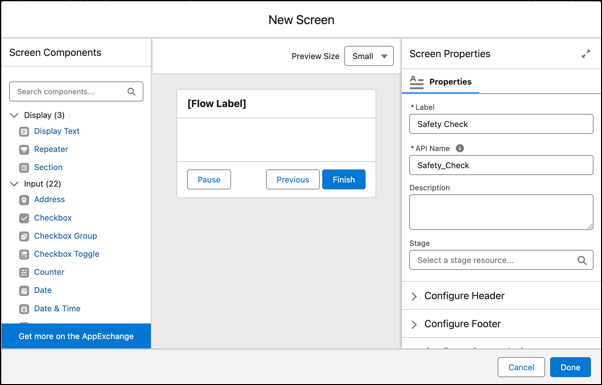Add Address input component
The width and height of the screenshot is (602, 385).
pyautogui.click(x=49, y=200)
